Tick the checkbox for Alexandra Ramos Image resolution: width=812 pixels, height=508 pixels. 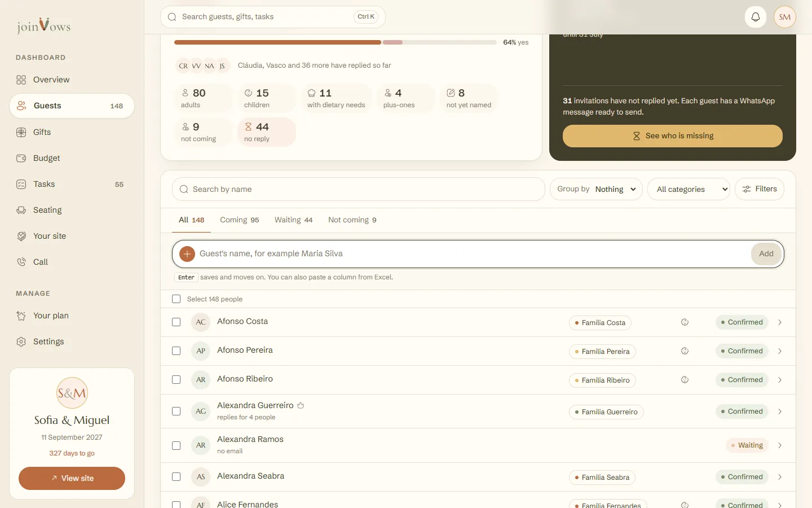pyautogui.click(x=176, y=446)
